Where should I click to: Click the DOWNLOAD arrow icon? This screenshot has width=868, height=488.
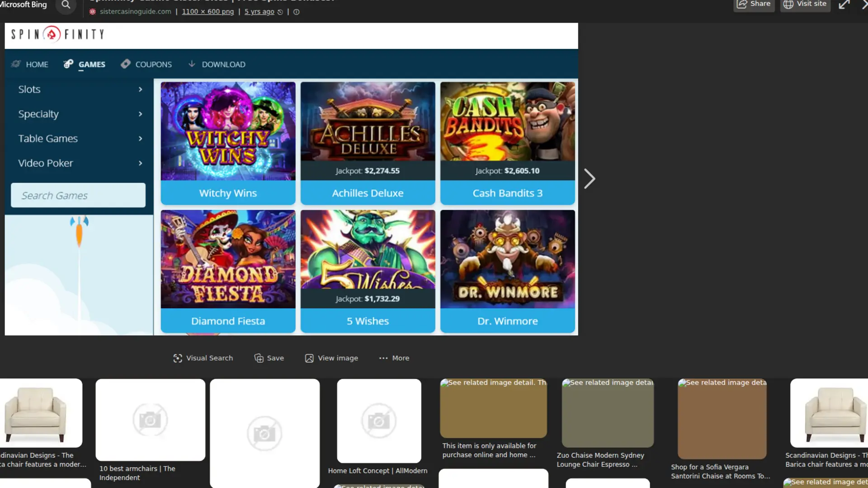click(x=192, y=64)
